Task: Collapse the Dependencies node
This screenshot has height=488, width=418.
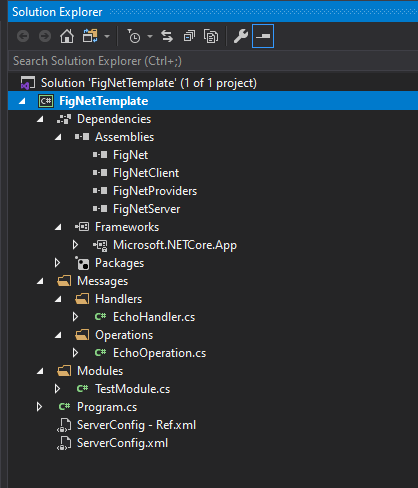Action: point(40,119)
